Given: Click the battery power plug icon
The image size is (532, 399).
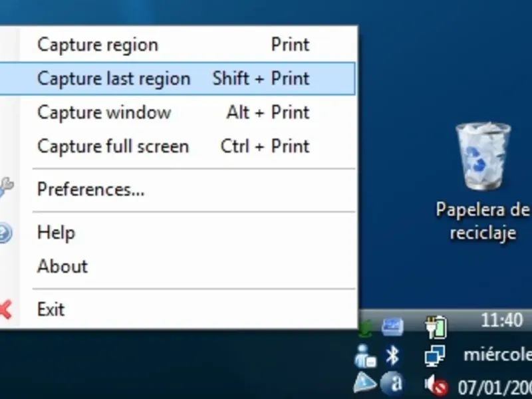Looking at the screenshot, I should click(436, 327).
